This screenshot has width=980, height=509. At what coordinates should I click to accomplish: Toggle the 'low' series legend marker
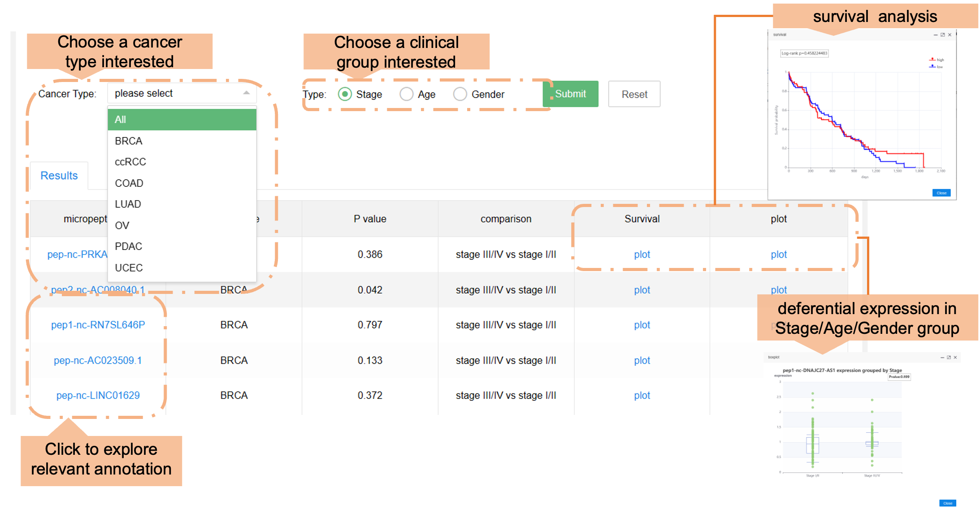pyautogui.click(x=932, y=66)
